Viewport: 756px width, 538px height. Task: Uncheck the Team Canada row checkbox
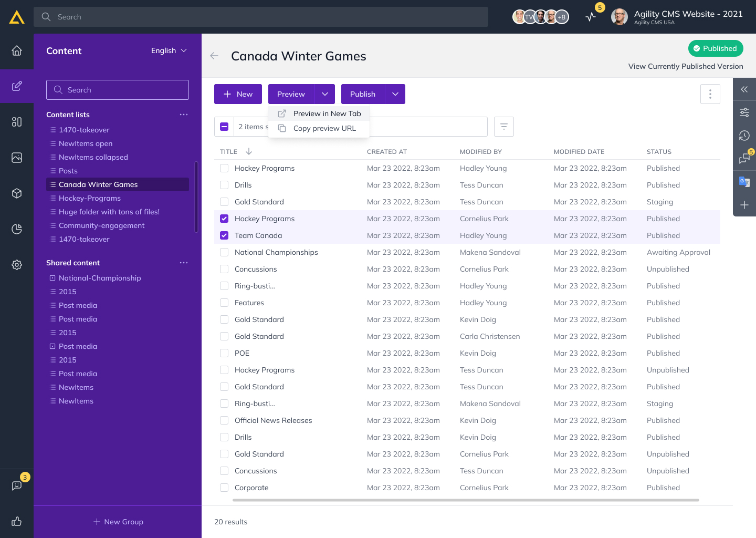pos(224,235)
